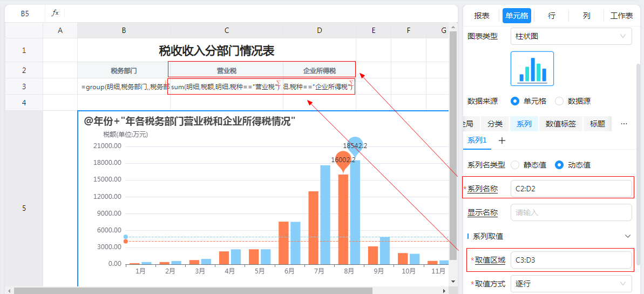Add a new series with plus icon
The width and height of the screenshot is (644, 294).
pos(501,141)
